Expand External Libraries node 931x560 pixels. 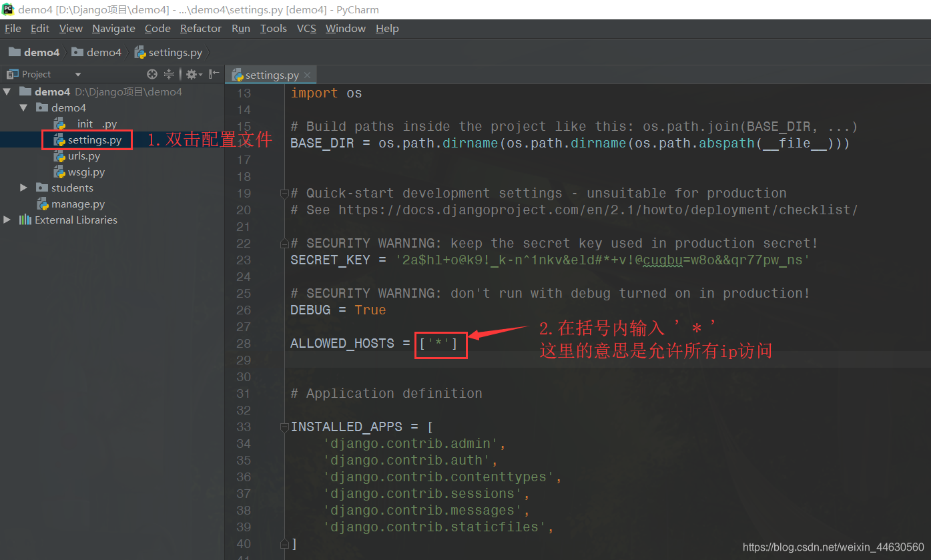(7, 220)
